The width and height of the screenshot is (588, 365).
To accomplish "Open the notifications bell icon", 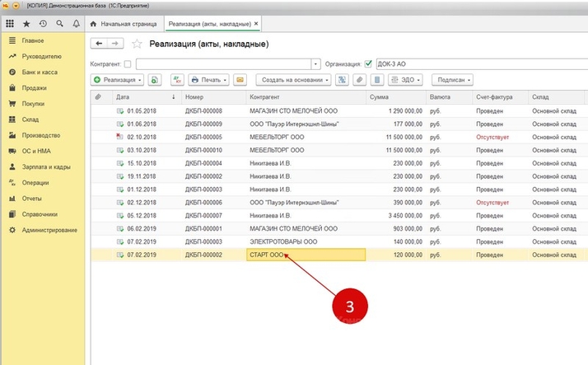I will [74, 23].
